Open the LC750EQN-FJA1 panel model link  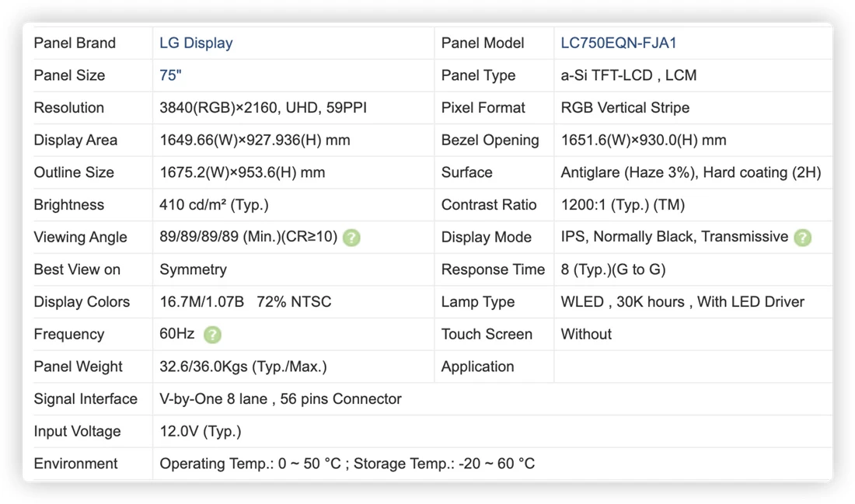[619, 43]
